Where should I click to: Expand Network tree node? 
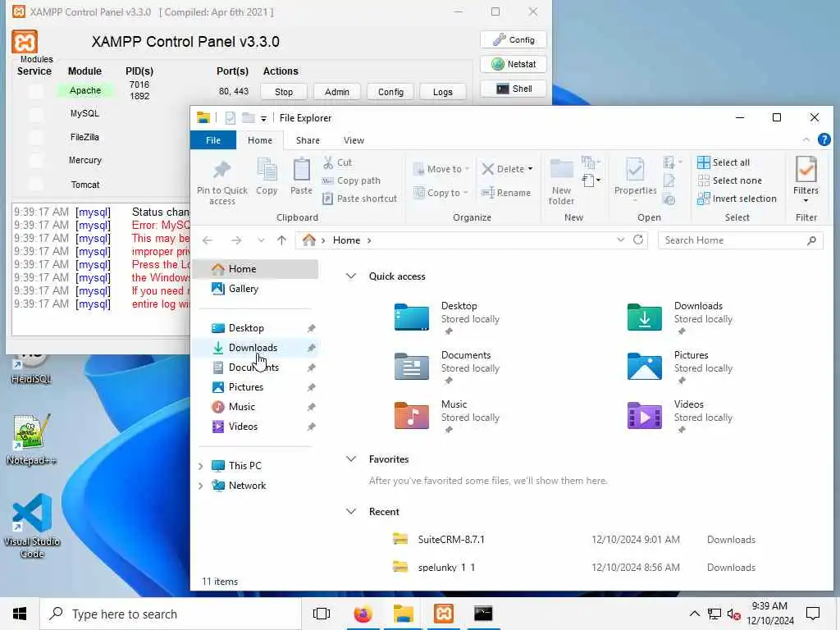(200, 486)
